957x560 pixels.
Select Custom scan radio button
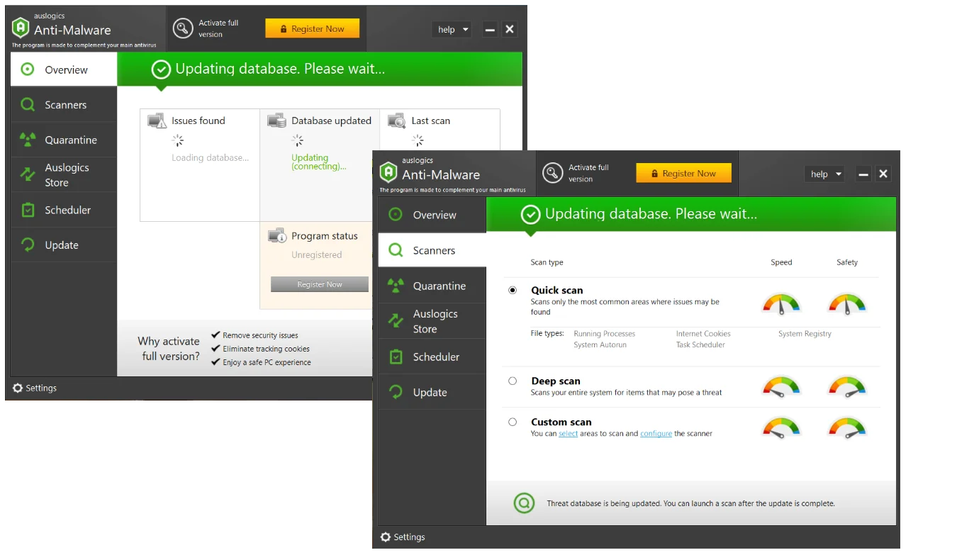(x=513, y=422)
